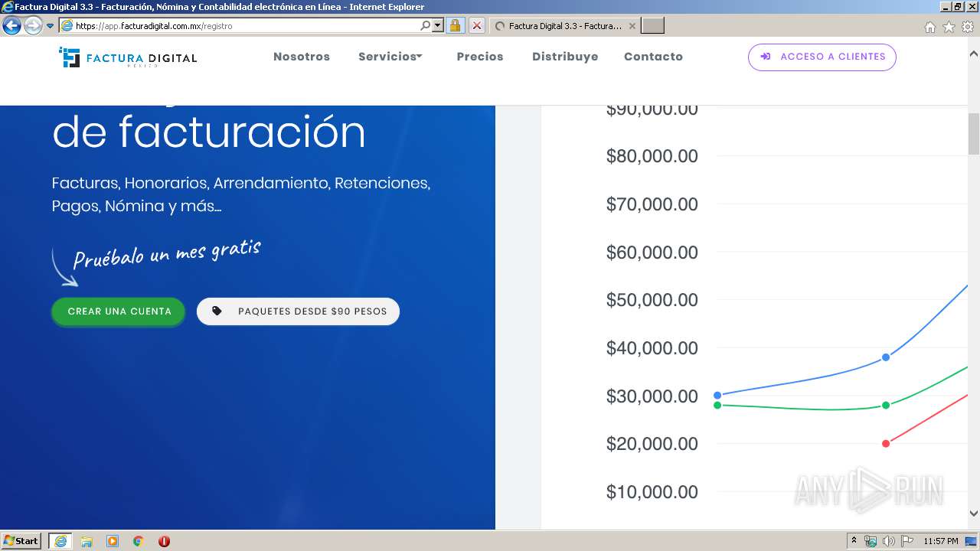Expand the Servicios dropdown menu
The width and height of the screenshot is (980, 551).
point(390,57)
